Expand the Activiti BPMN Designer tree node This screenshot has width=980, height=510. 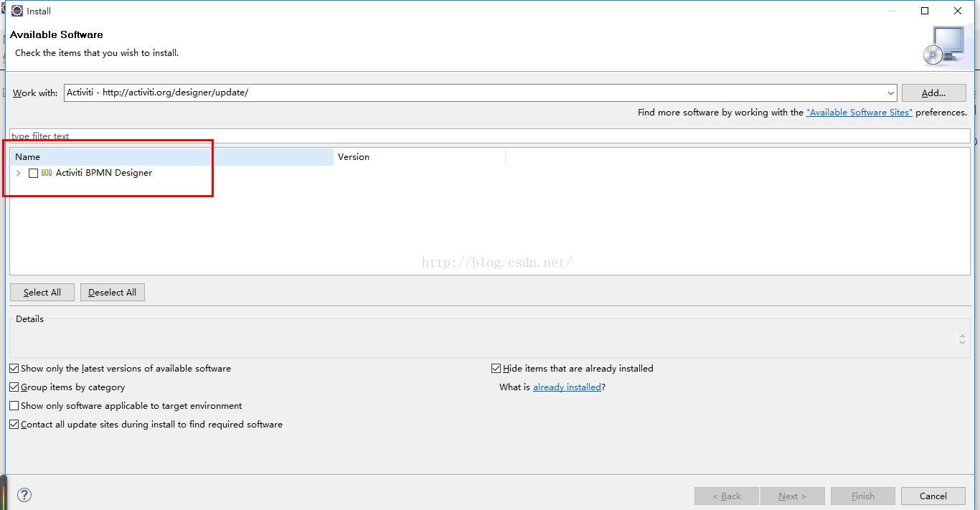tap(18, 173)
